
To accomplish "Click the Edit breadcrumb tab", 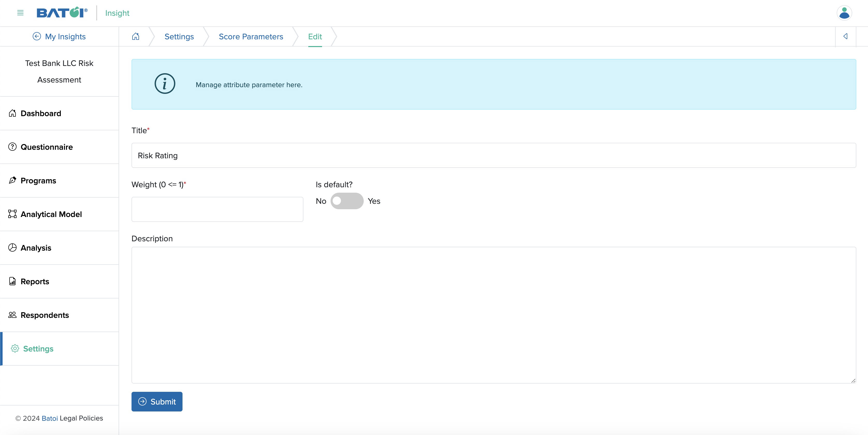I will pyautogui.click(x=314, y=36).
